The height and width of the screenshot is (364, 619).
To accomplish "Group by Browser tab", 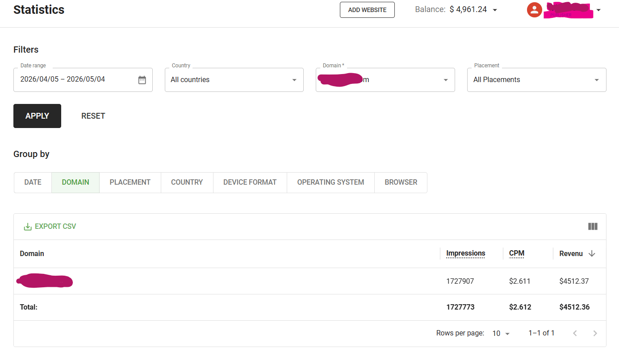I will coord(401,182).
